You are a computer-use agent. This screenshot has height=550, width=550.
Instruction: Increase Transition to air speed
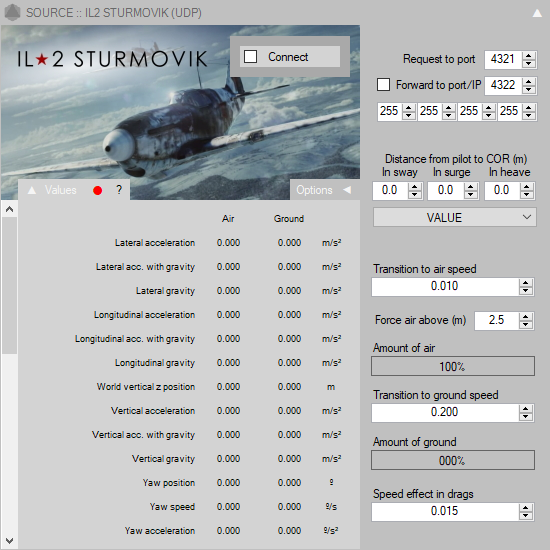point(525,283)
